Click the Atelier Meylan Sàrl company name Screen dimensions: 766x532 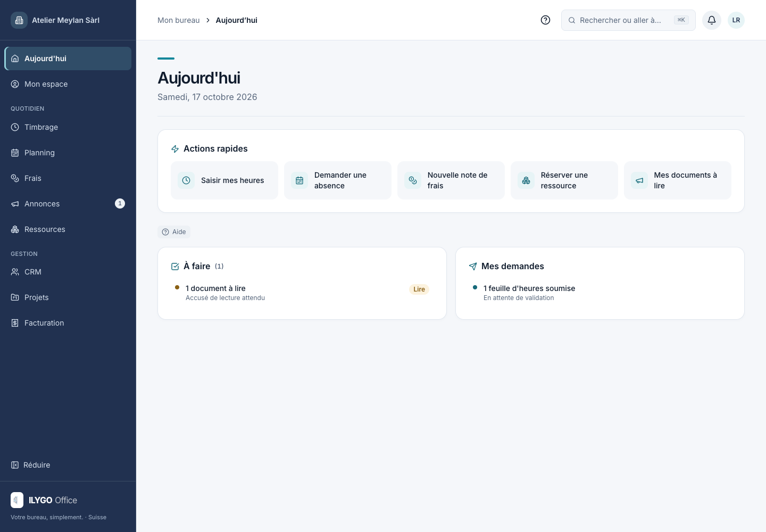pos(66,20)
